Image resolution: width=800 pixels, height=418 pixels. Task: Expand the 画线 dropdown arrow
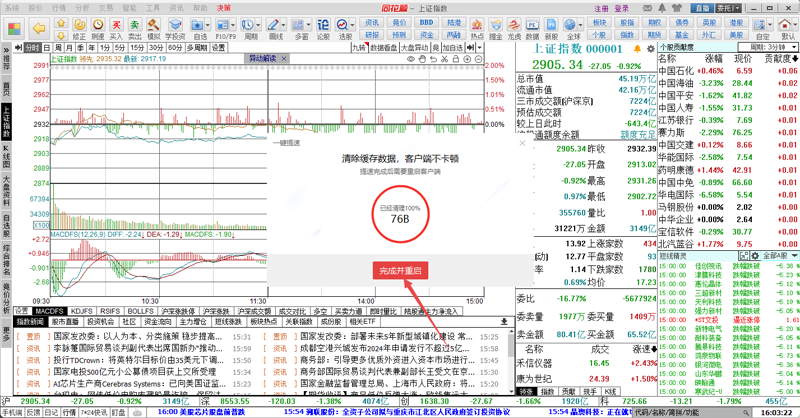pos(284,24)
